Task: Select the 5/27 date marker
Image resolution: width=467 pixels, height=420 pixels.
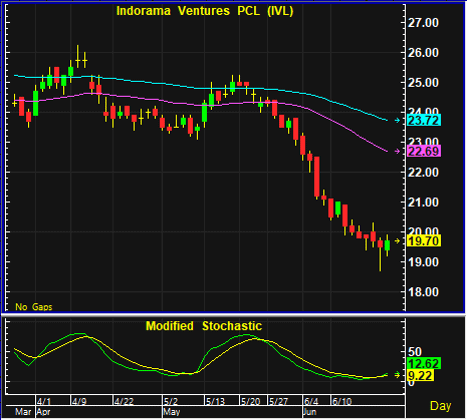Action: click(278, 401)
